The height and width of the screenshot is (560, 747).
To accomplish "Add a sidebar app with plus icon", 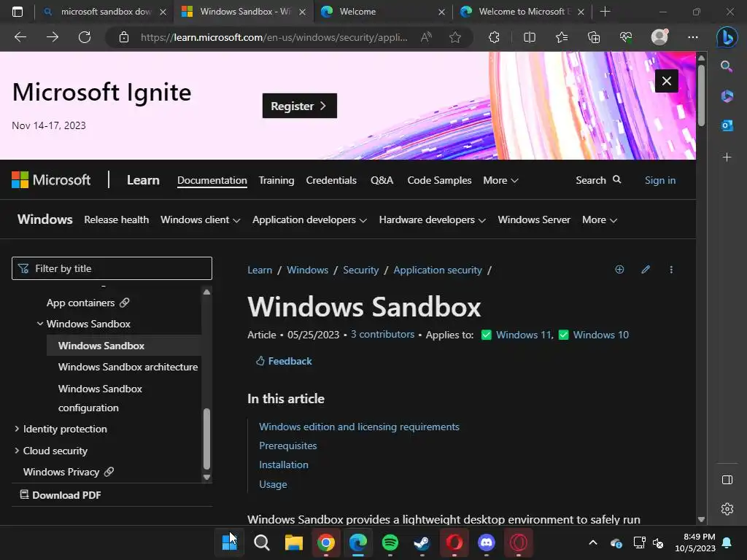I will coord(727,157).
